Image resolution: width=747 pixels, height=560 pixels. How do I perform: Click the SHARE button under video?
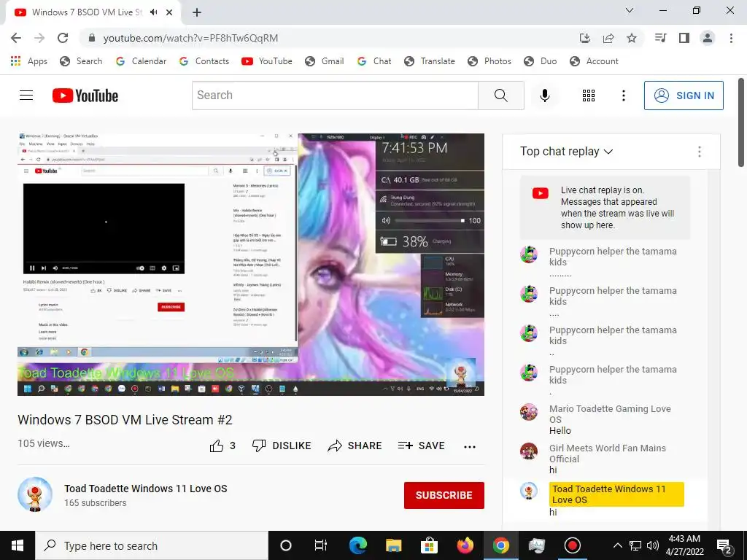[355, 446]
